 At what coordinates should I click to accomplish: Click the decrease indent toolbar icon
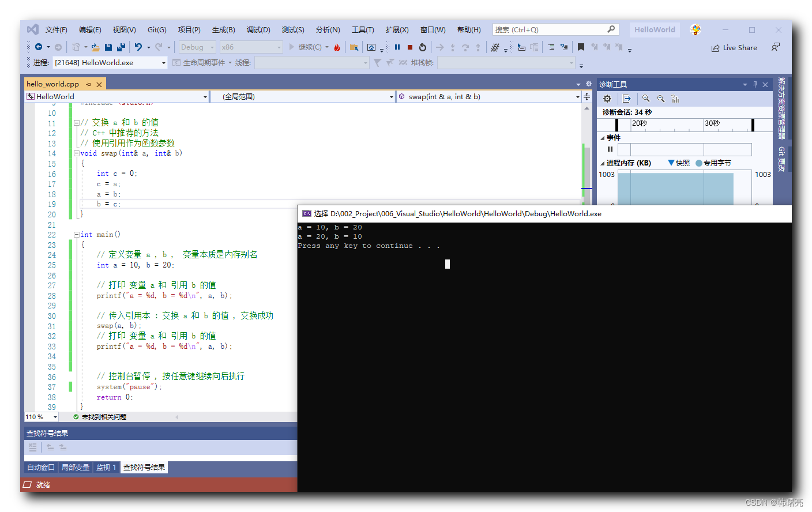(551, 47)
